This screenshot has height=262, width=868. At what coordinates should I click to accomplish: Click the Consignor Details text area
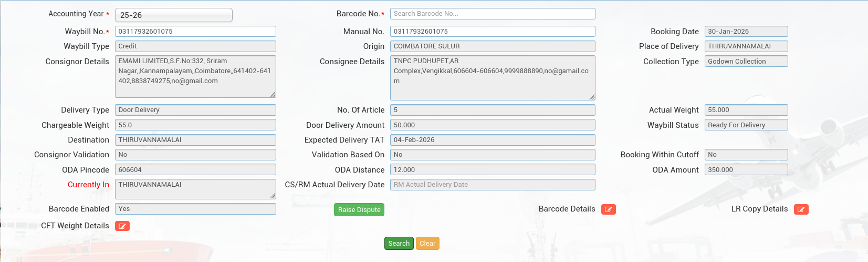coord(195,76)
